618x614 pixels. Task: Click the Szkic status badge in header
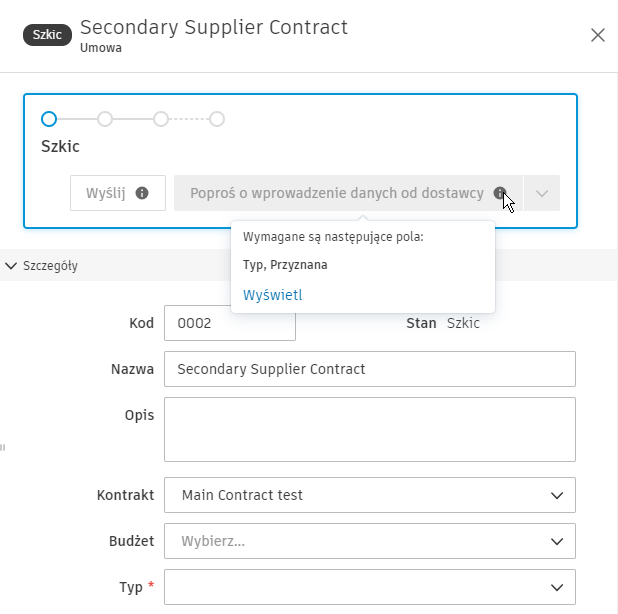pyautogui.click(x=47, y=35)
